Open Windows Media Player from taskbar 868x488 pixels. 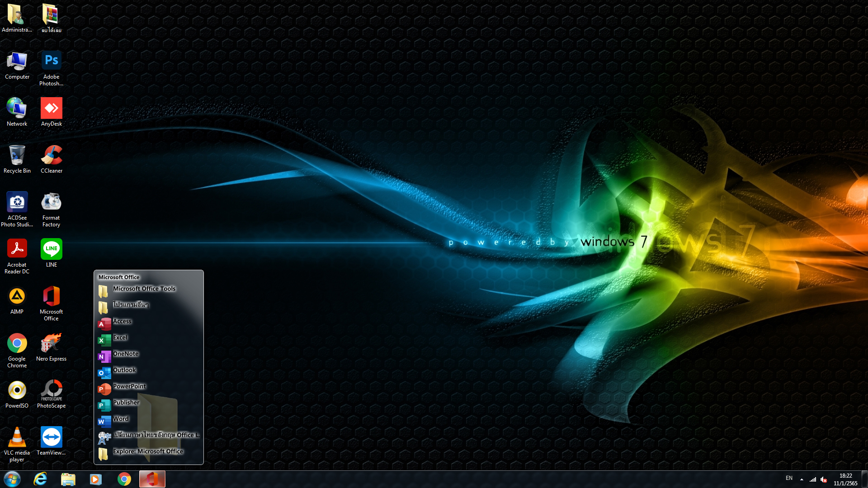[x=96, y=479]
